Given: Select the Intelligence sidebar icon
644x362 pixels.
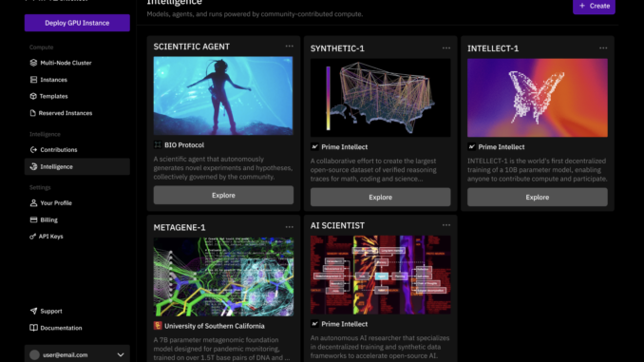Looking at the screenshot, I should point(33,166).
